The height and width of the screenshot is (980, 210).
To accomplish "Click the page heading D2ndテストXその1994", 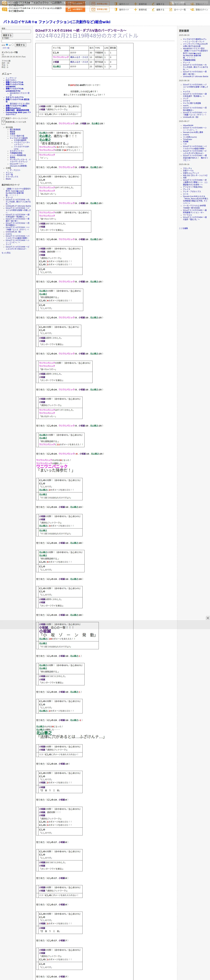I will [81, 30].
